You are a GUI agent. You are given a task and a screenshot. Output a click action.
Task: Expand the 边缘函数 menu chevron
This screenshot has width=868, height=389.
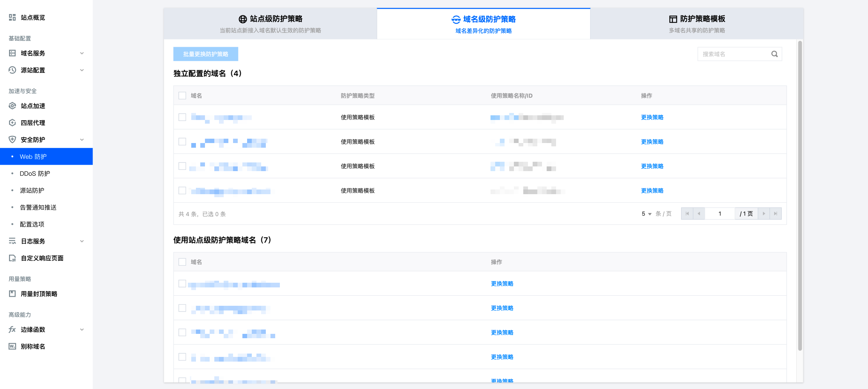(x=82, y=330)
